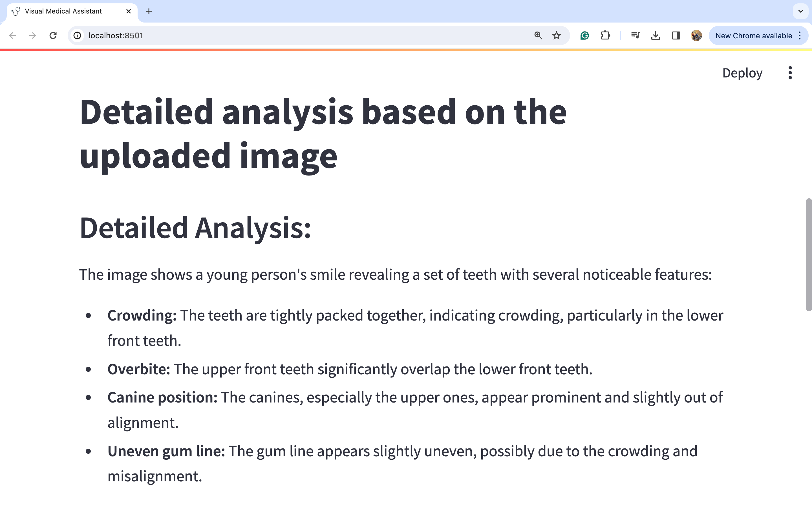Open media controls icon
812x507 pixels.
pyautogui.click(x=635, y=35)
